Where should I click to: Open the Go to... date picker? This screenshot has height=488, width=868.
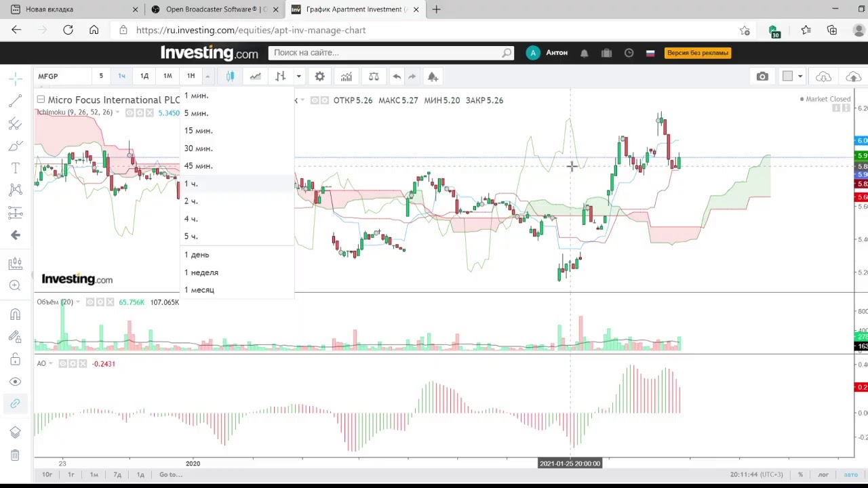point(170,474)
